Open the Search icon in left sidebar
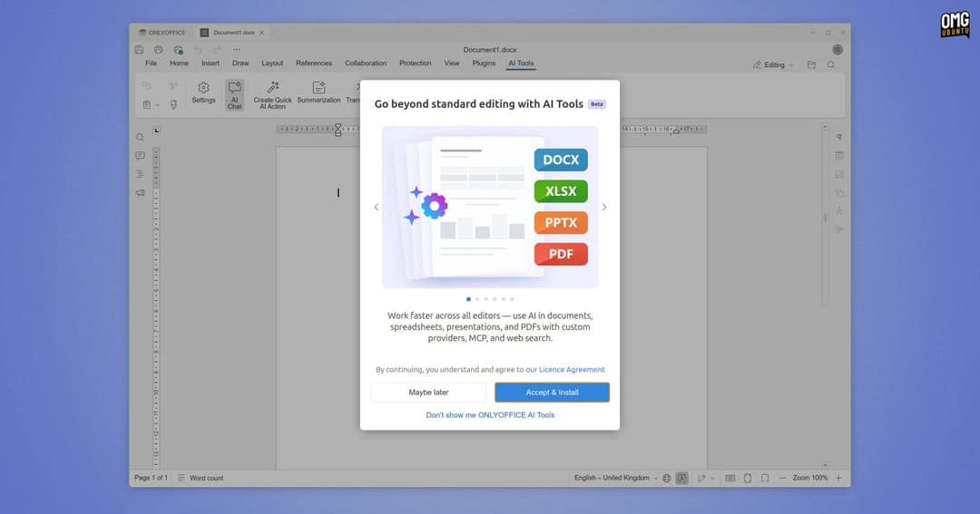This screenshot has width=980, height=514. point(140,138)
